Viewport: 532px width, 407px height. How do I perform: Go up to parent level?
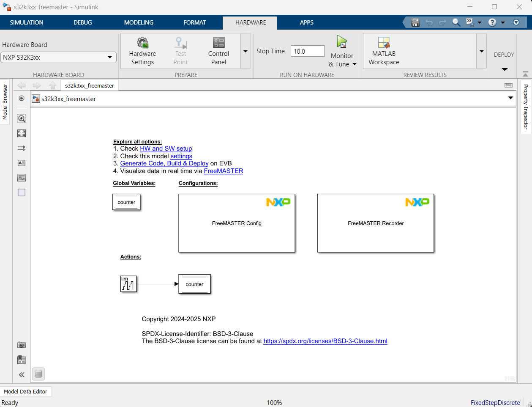point(52,85)
